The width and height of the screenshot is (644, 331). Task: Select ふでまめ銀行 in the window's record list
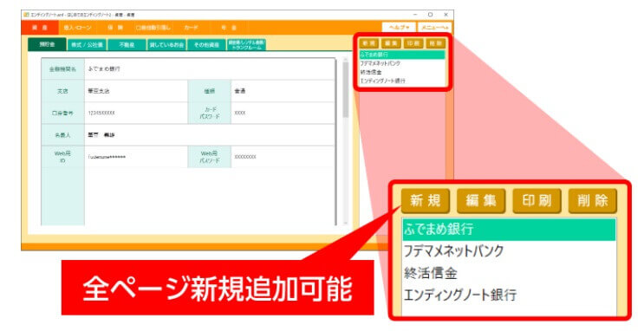point(402,55)
